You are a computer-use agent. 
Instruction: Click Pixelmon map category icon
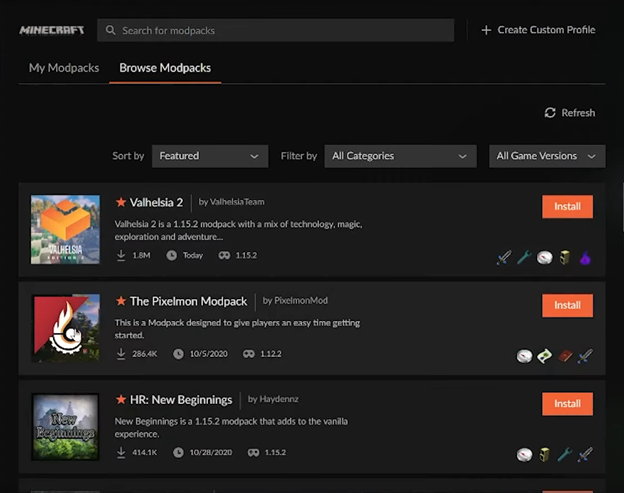pyautogui.click(x=544, y=356)
